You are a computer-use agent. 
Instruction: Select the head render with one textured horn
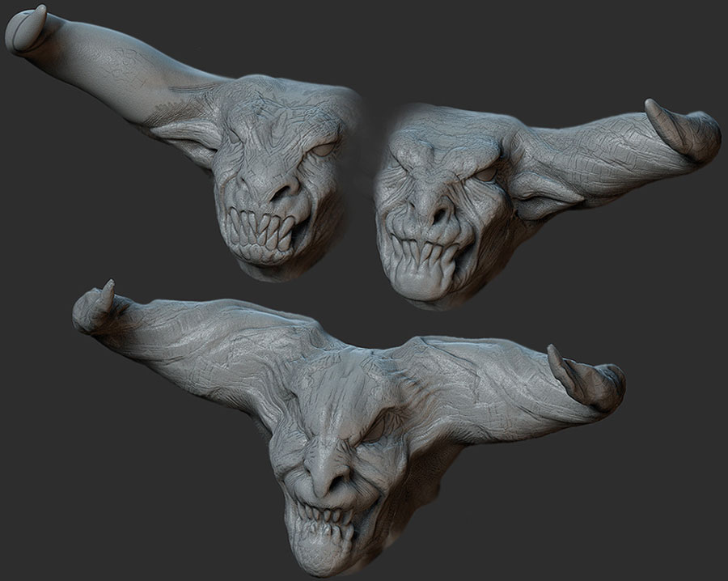point(548,205)
